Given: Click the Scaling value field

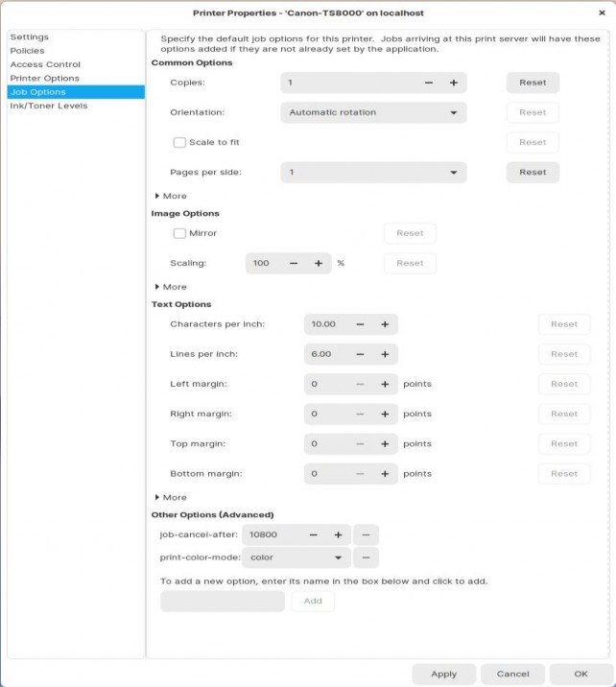Looking at the screenshot, I should 264,263.
